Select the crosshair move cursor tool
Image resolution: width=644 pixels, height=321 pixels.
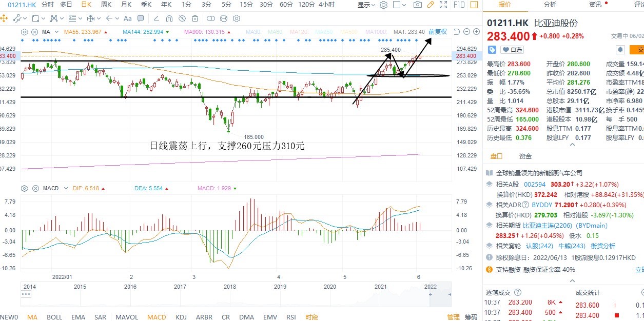pos(4,18)
